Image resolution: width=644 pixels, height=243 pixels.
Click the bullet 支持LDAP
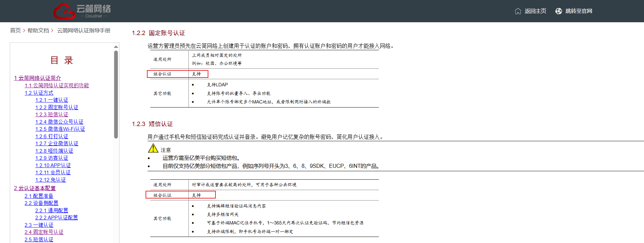coord(217,85)
